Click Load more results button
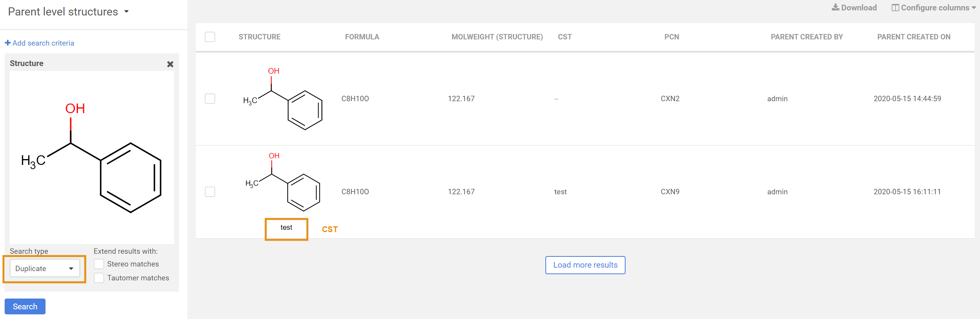 click(x=585, y=265)
